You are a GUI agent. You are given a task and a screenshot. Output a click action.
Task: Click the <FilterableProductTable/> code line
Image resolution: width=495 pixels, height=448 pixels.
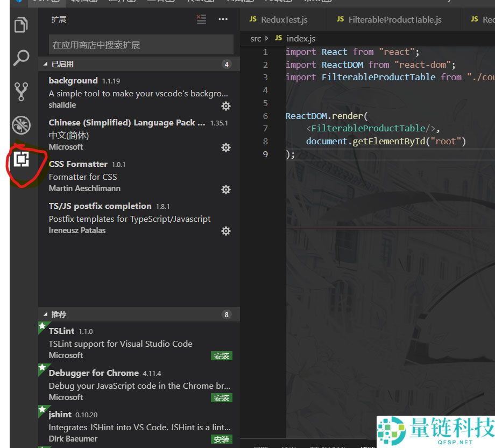372,128
